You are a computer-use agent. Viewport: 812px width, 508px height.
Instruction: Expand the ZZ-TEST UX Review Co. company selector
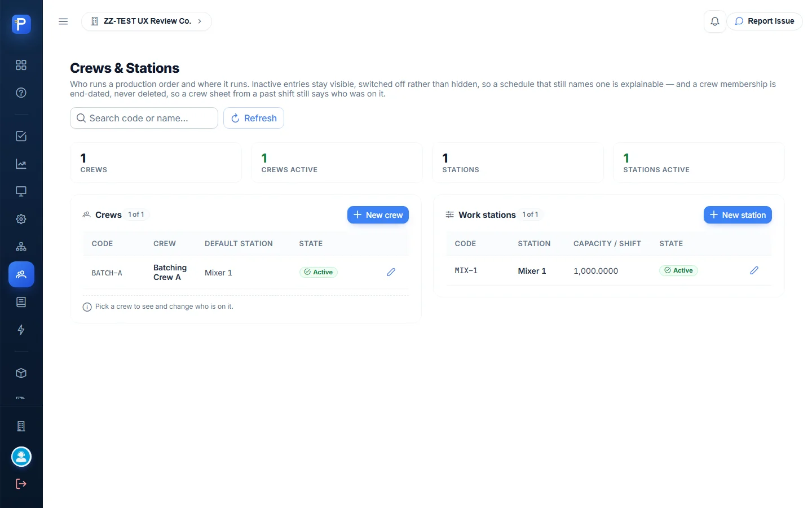coord(147,21)
